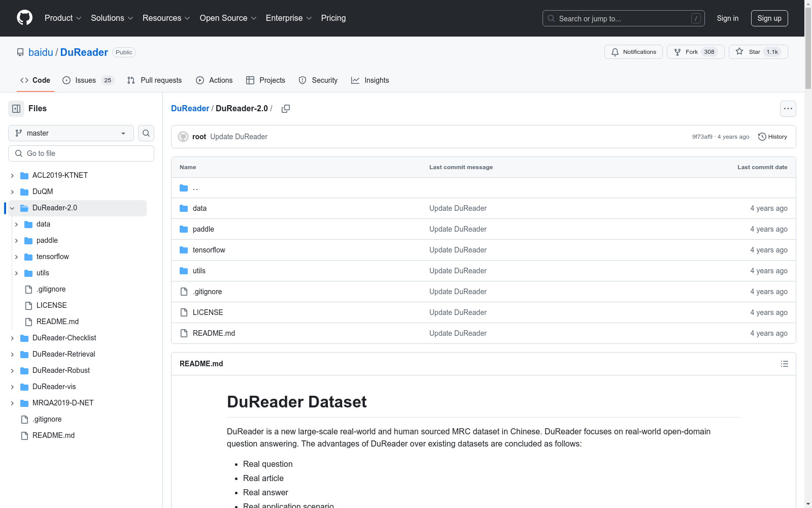This screenshot has width=812, height=508.
Task: Switch to the Actions tab
Action: [x=214, y=80]
